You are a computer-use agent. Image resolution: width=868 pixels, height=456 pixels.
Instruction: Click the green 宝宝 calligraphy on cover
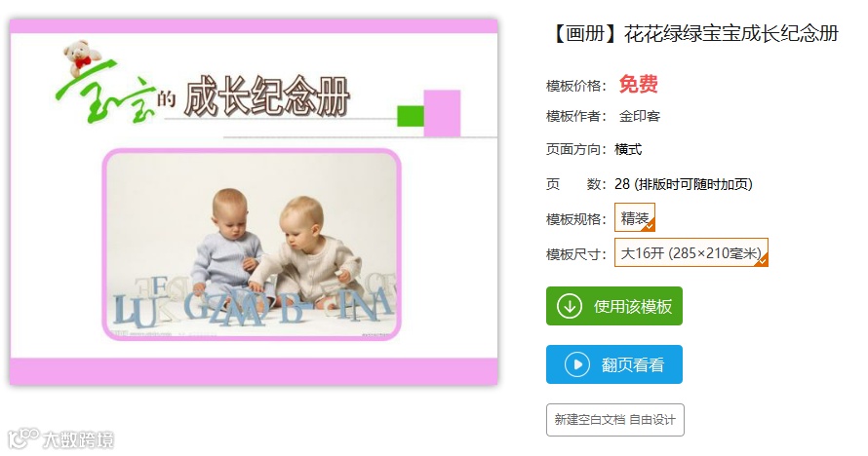point(105,93)
